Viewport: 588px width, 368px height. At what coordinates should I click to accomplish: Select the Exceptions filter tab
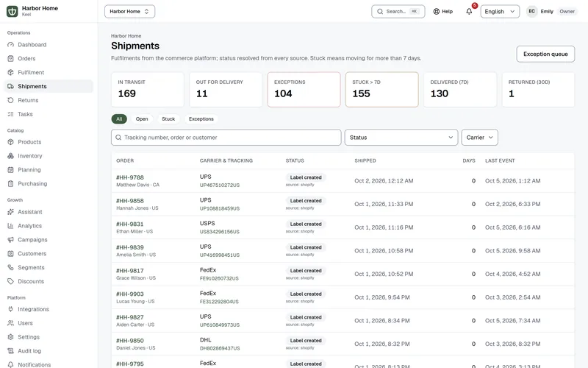(201, 119)
